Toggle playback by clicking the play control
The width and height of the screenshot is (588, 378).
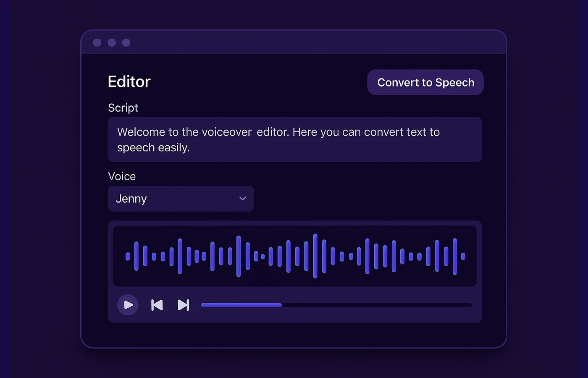pyautogui.click(x=128, y=305)
